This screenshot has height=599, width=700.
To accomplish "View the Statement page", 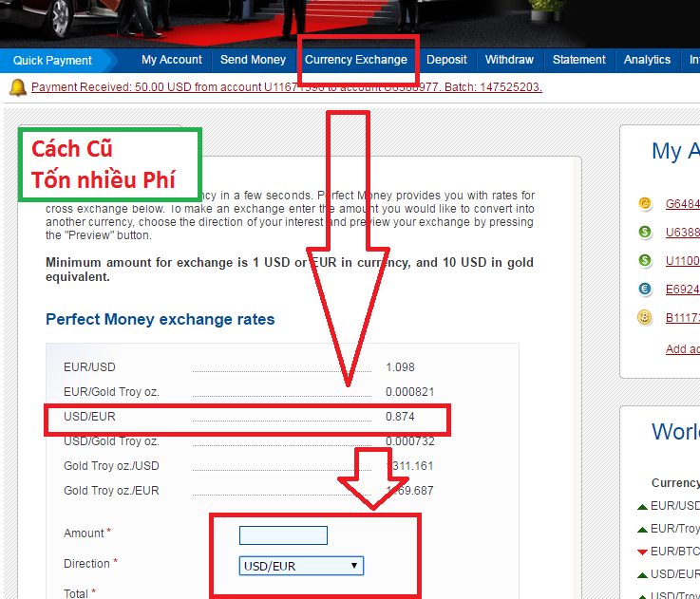I will coord(579,60).
